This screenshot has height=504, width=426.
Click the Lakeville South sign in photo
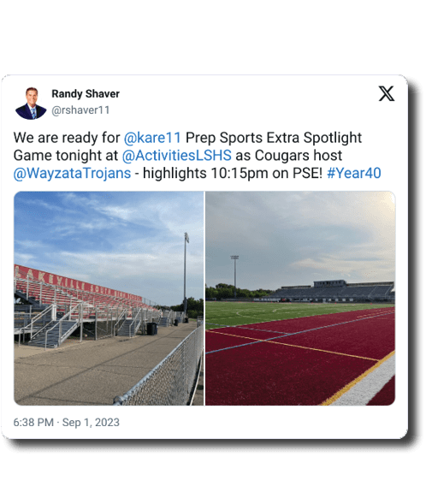(78, 283)
